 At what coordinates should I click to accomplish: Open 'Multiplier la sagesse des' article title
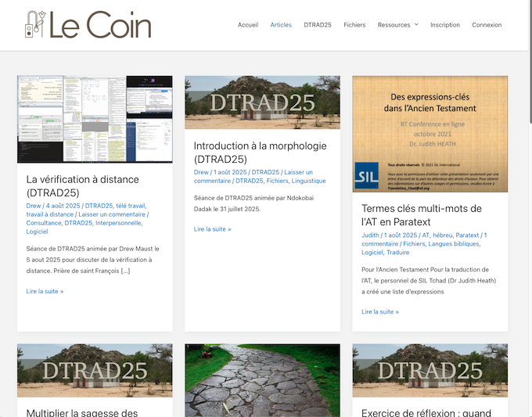point(82,412)
